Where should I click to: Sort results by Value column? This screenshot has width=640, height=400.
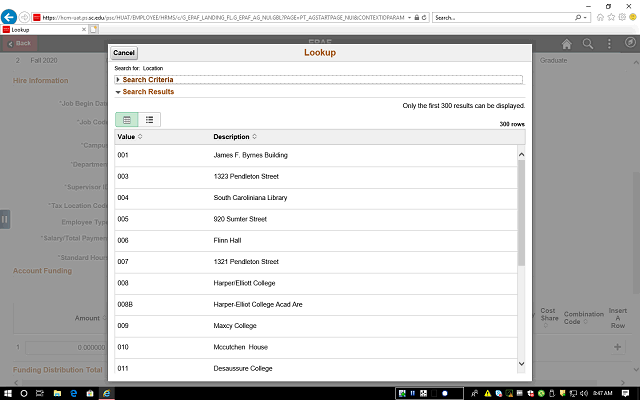tap(130, 137)
